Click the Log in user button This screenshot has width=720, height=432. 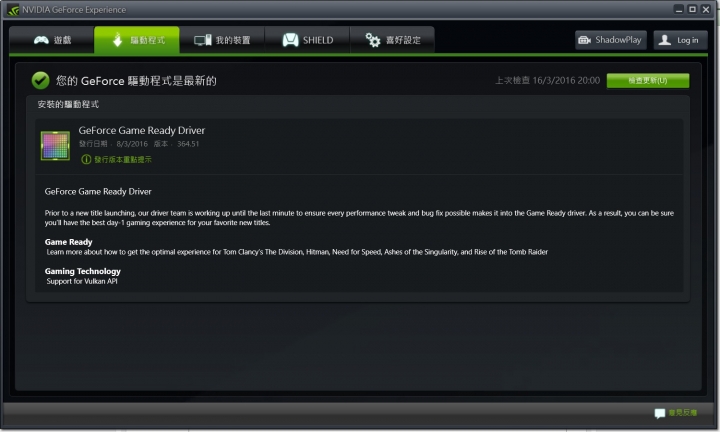click(x=680, y=40)
